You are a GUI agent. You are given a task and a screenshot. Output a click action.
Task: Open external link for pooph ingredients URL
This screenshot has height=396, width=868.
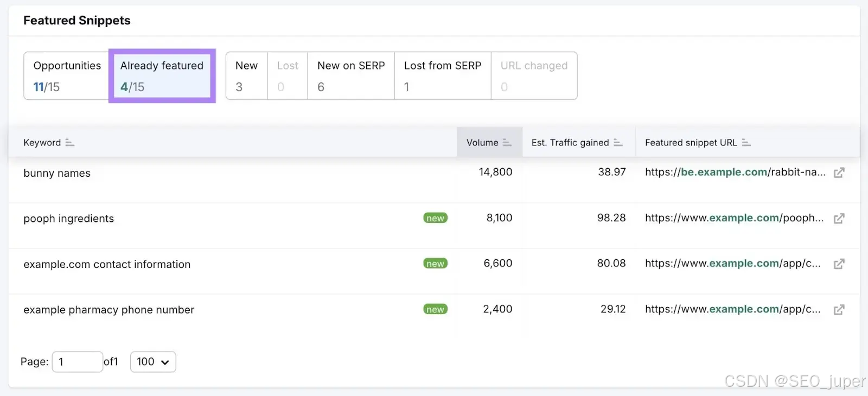[839, 219]
